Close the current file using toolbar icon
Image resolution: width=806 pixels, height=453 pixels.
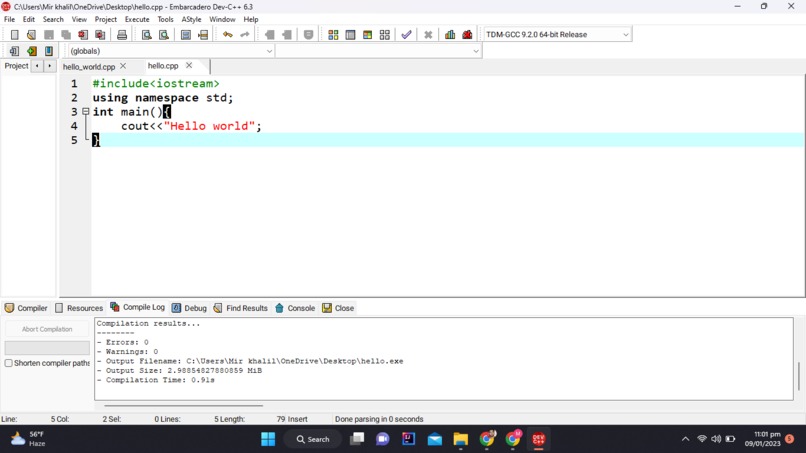83,34
